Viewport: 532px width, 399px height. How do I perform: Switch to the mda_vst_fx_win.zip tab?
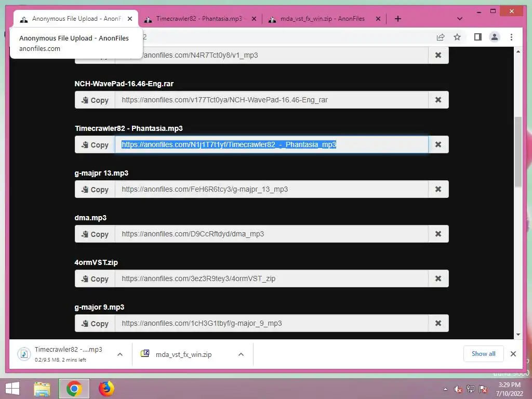pos(322,19)
